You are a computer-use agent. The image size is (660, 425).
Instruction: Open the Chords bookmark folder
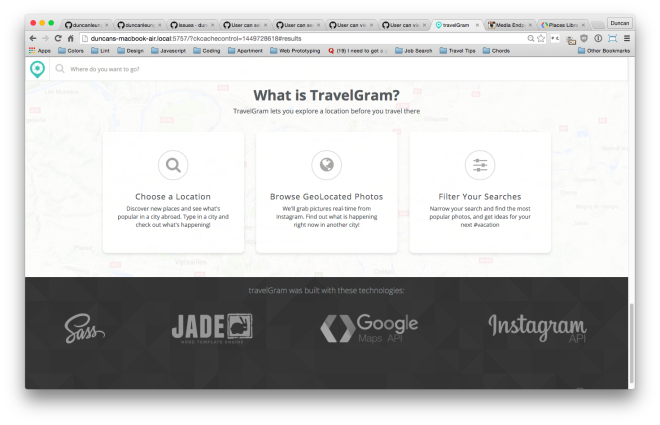496,50
